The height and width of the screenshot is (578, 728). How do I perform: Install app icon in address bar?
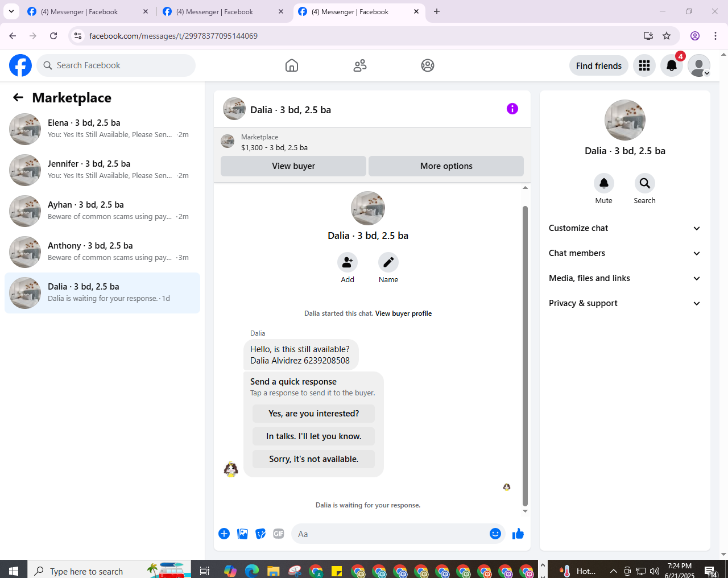pos(648,36)
